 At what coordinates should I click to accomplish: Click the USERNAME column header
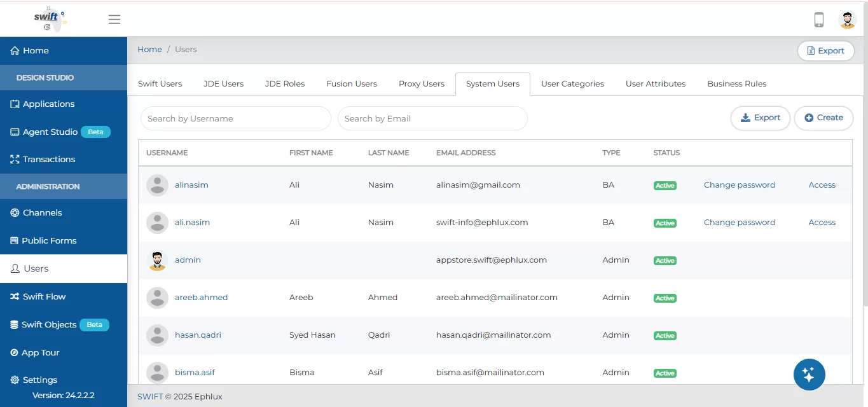[167, 153]
